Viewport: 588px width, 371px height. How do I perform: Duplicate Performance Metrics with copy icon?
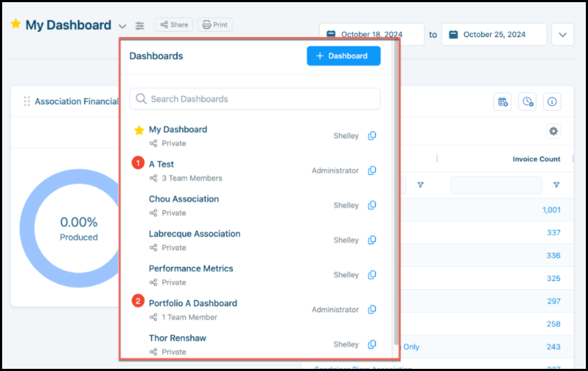(372, 274)
